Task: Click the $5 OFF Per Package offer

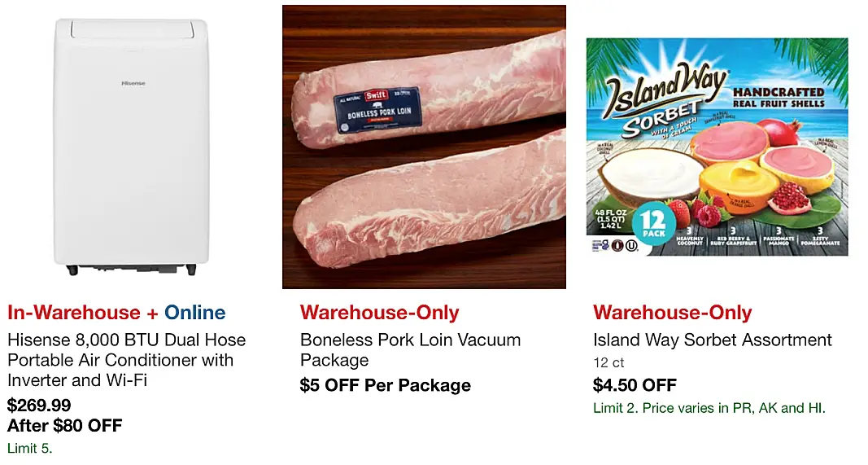Action: (386, 385)
